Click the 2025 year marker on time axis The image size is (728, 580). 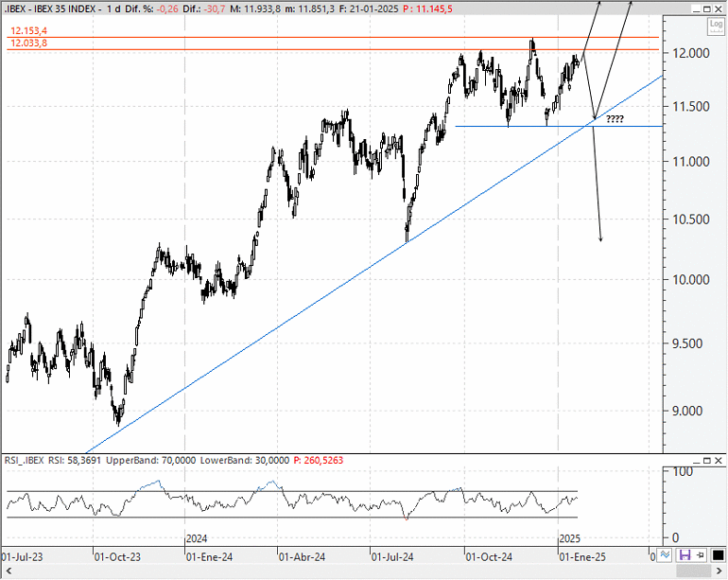coord(570,539)
